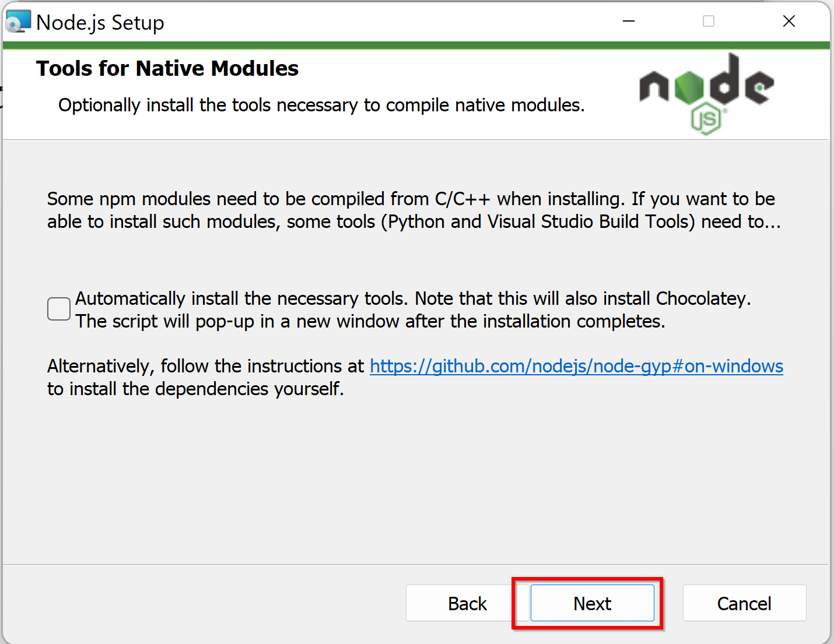The image size is (834, 644).
Task: Click the Node.js logo in header
Action: point(707,93)
